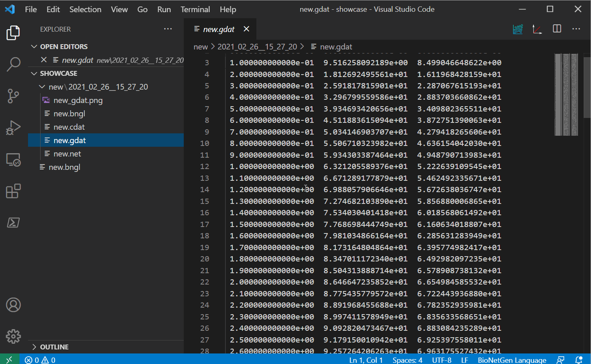This screenshot has height=364, width=591.
Task: Open the Manage gear icon
Action: click(x=13, y=336)
